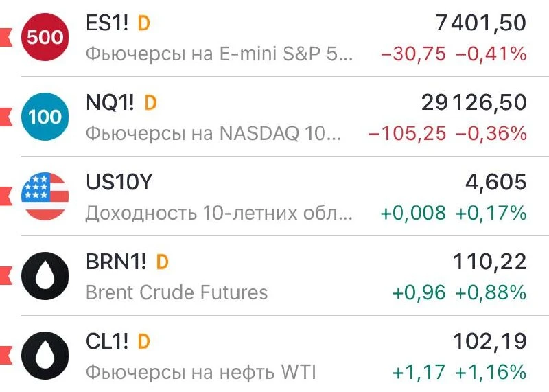Open the US10Y ticker symbol
This screenshot has width=549, height=392.
point(119,182)
